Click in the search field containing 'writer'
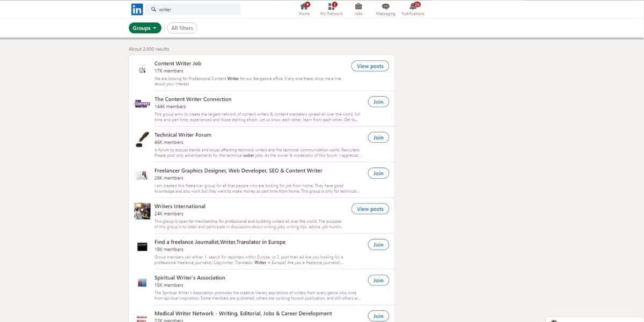 pos(193,9)
